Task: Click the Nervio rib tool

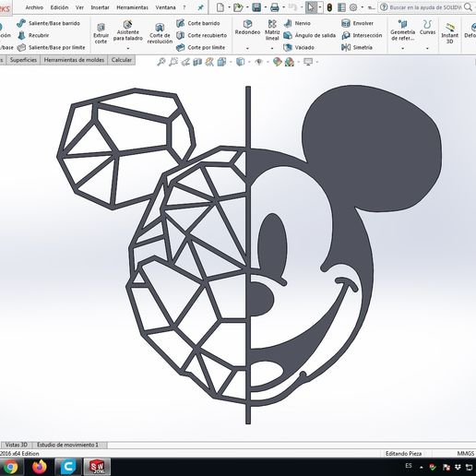Action: pos(297,23)
